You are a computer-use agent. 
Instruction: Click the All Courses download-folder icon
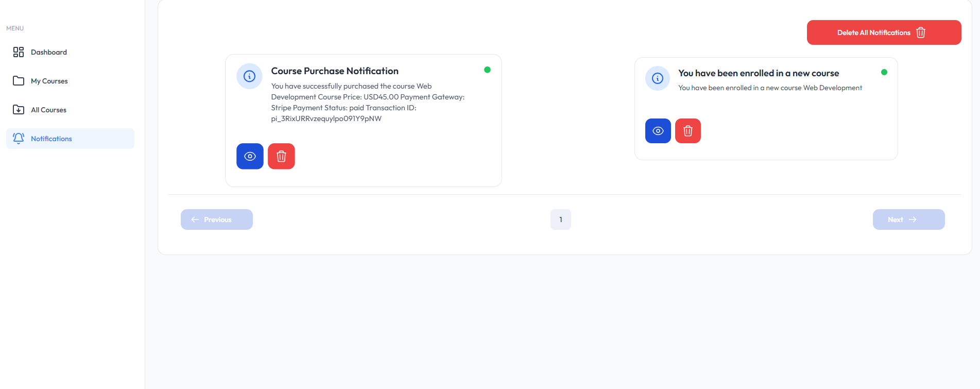pyautogui.click(x=19, y=110)
